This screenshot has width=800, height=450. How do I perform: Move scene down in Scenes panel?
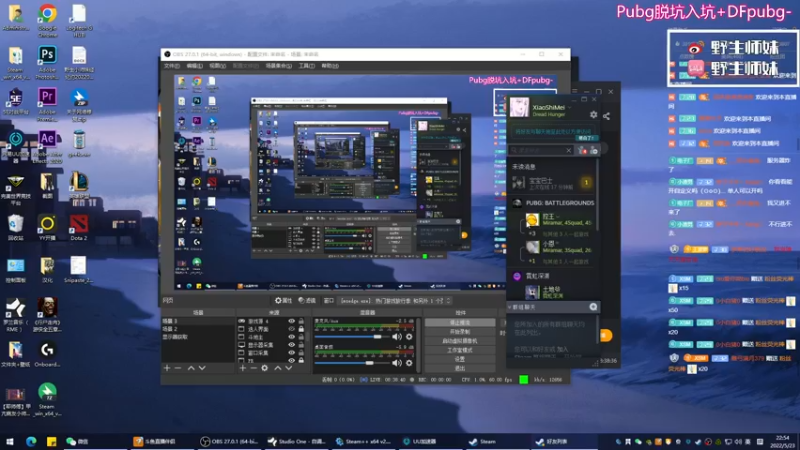point(202,368)
